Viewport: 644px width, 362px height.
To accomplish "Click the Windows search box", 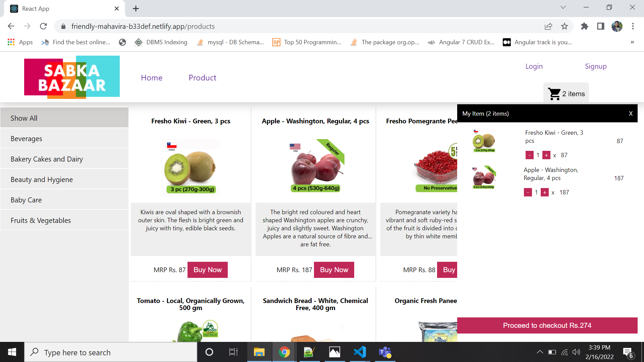I will point(111,352).
